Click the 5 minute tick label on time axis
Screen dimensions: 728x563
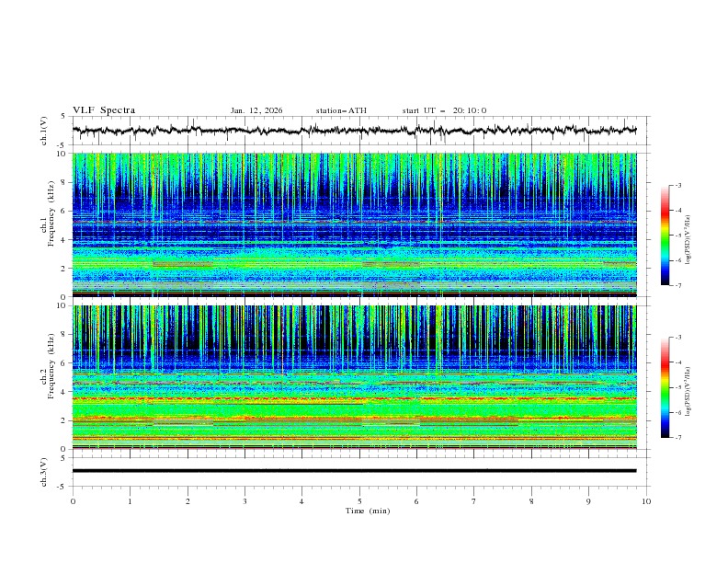pos(359,500)
